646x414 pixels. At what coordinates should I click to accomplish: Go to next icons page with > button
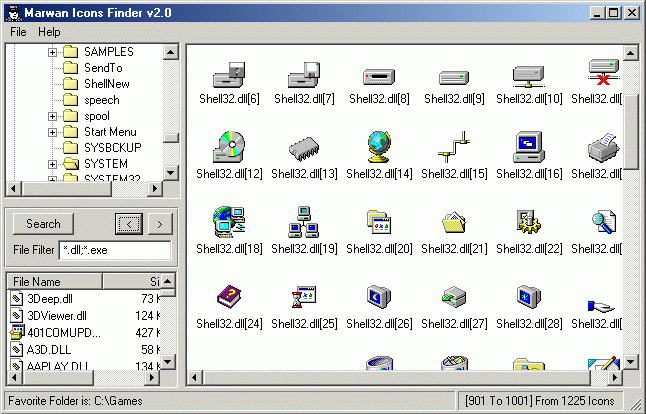point(160,224)
